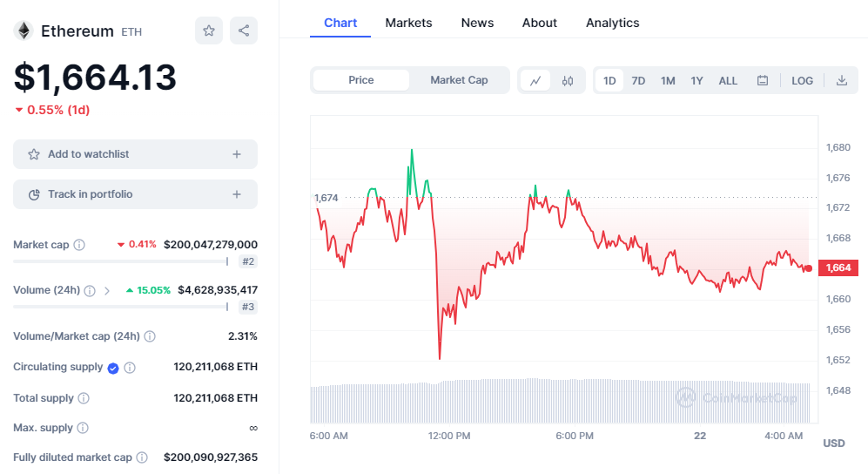This screenshot has width=868, height=474.
Task: Show info tooltip for Market cap
Action: tap(79, 245)
